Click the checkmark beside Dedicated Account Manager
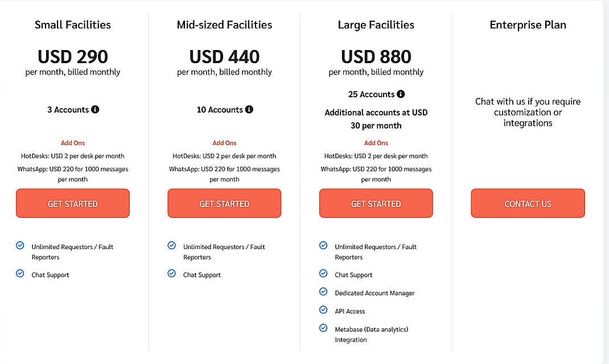This screenshot has height=364, width=609. coord(323,292)
